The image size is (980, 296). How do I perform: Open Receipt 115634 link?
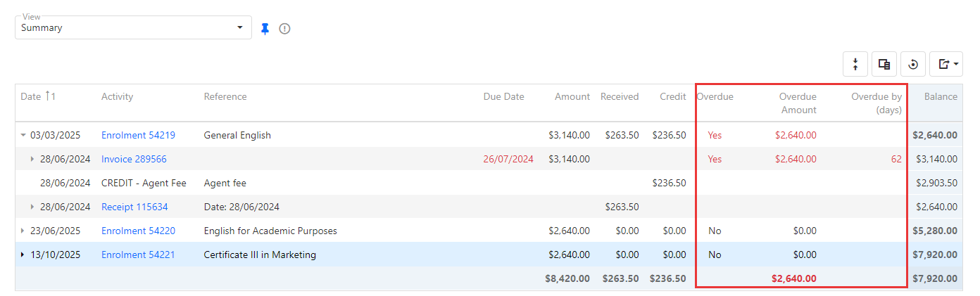[x=134, y=207]
